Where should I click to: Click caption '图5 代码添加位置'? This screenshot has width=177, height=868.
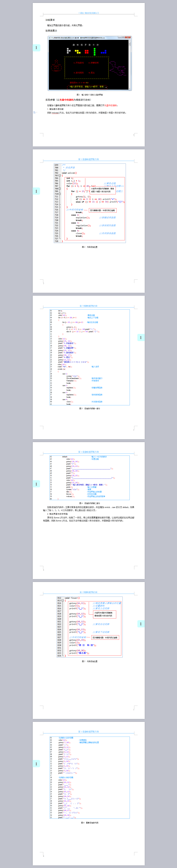click(90, 661)
